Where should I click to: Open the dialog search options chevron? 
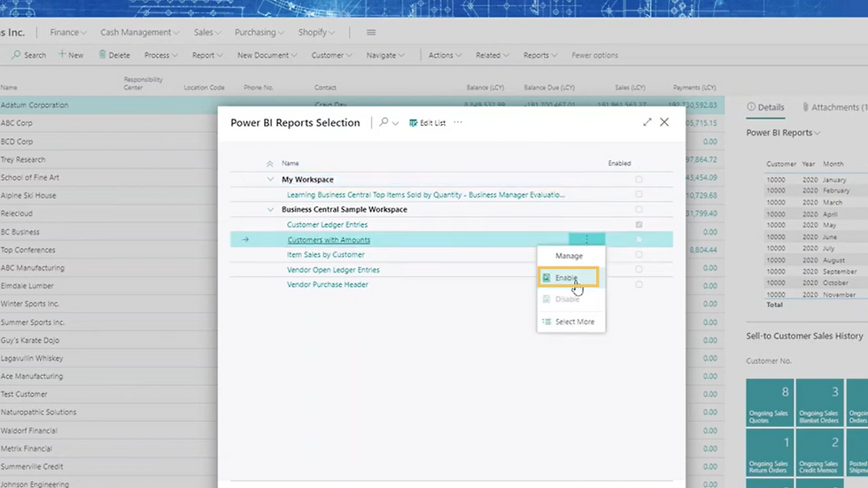click(395, 123)
